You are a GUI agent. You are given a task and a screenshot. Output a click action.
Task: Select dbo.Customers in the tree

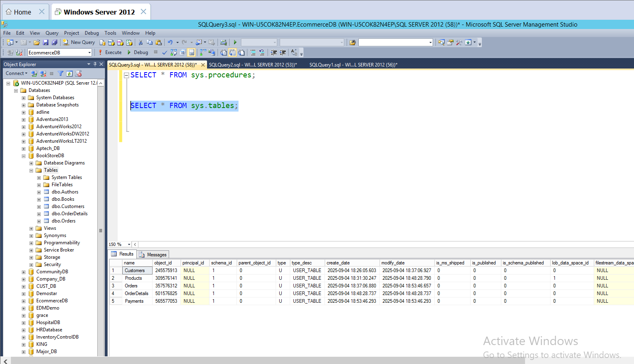point(68,206)
